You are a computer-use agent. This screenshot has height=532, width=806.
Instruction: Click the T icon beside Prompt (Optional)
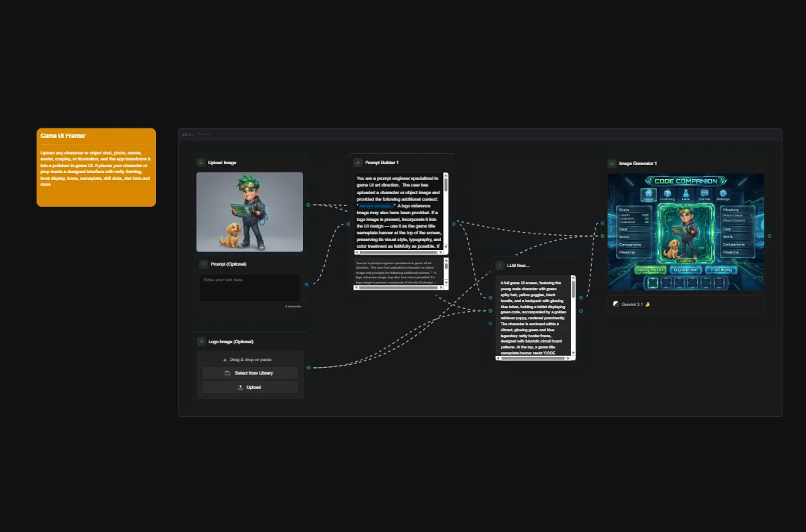tap(203, 263)
